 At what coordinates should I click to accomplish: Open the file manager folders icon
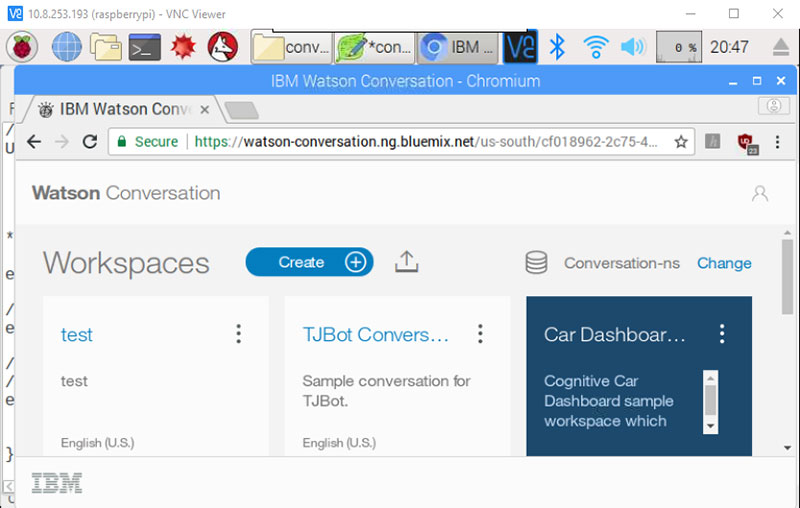point(106,47)
